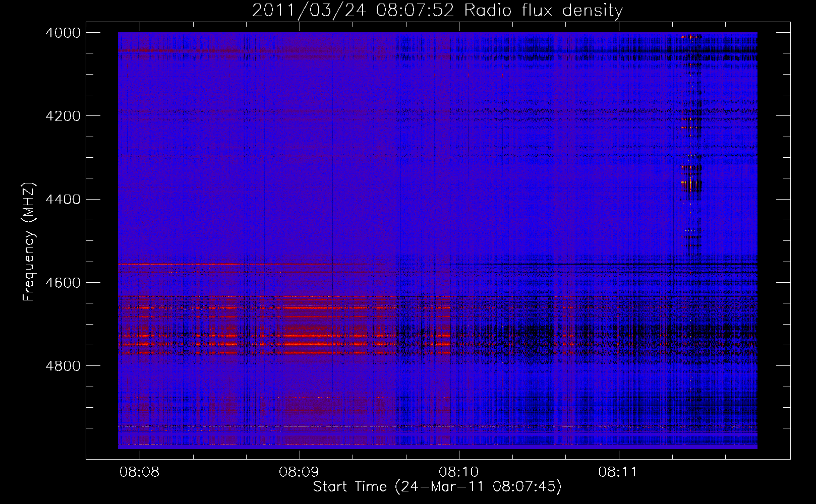Click the 08:09 time tick label
This screenshot has height=504, width=816.
click(300, 472)
